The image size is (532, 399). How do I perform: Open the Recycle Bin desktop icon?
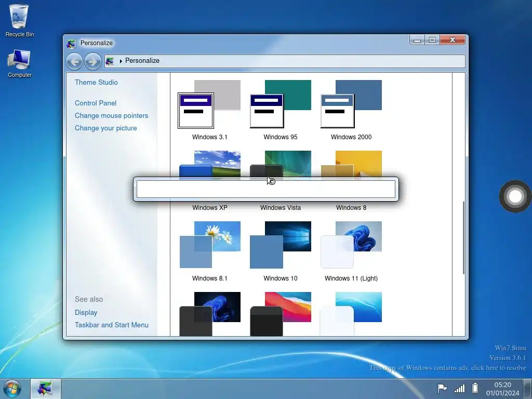pyautogui.click(x=19, y=20)
